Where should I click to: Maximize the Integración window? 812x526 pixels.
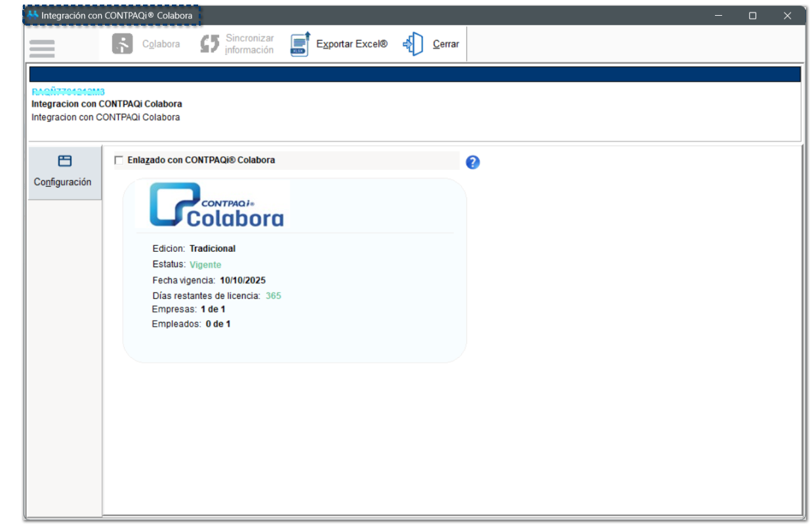point(753,16)
